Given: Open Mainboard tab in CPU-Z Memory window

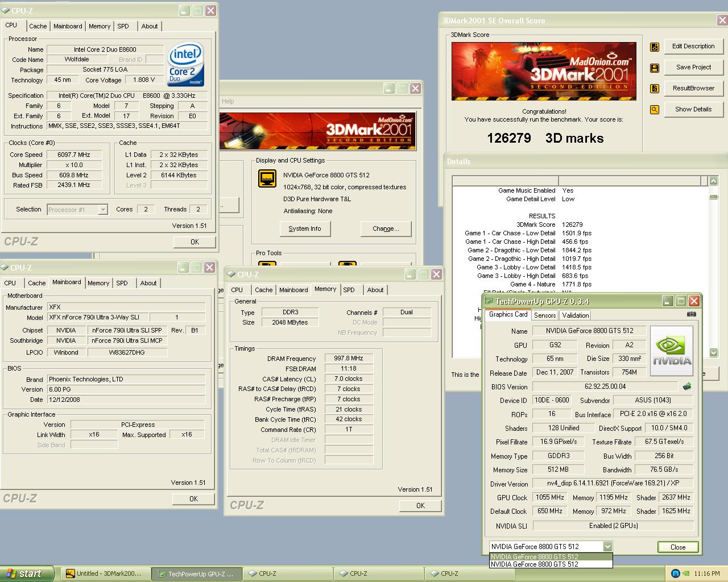Looking at the screenshot, I should pyautogui.click(x=293, y=290).
